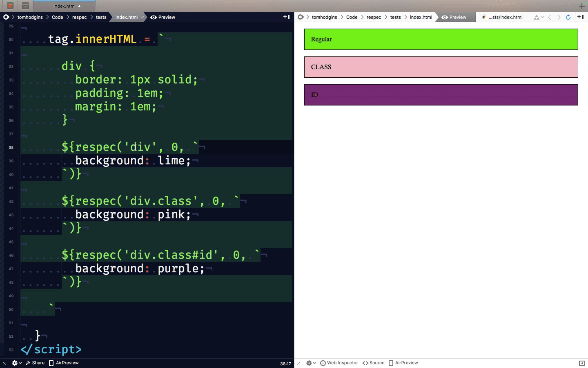Image resolution: width=588 pixels, height=368 pixels.
Task: Select tomhodgins in the editor path bar
Action: [30, 17]
